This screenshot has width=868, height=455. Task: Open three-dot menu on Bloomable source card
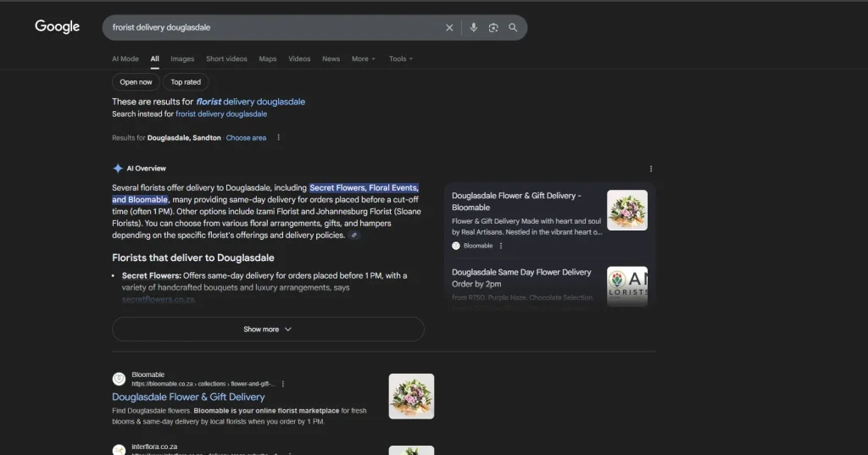tap(501, 246)
